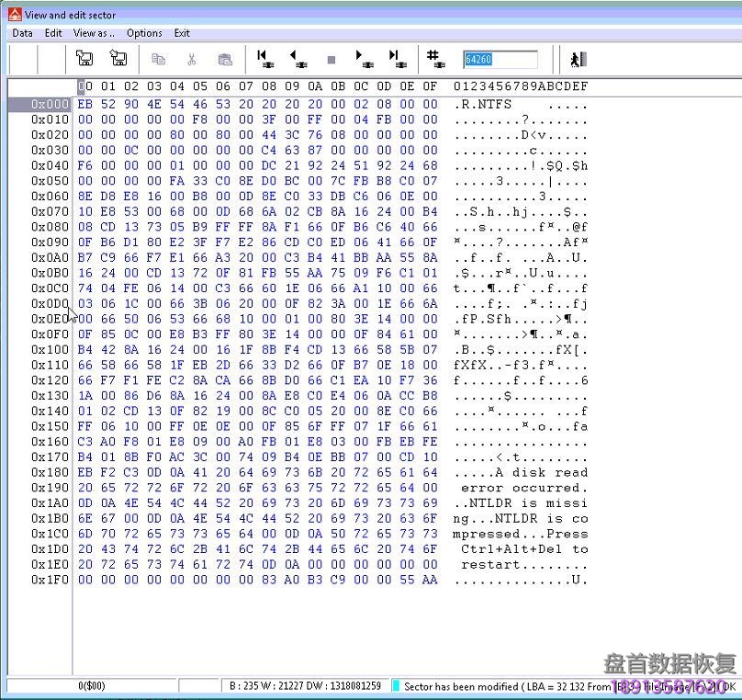Go to the previous sector

coord(298,59)
